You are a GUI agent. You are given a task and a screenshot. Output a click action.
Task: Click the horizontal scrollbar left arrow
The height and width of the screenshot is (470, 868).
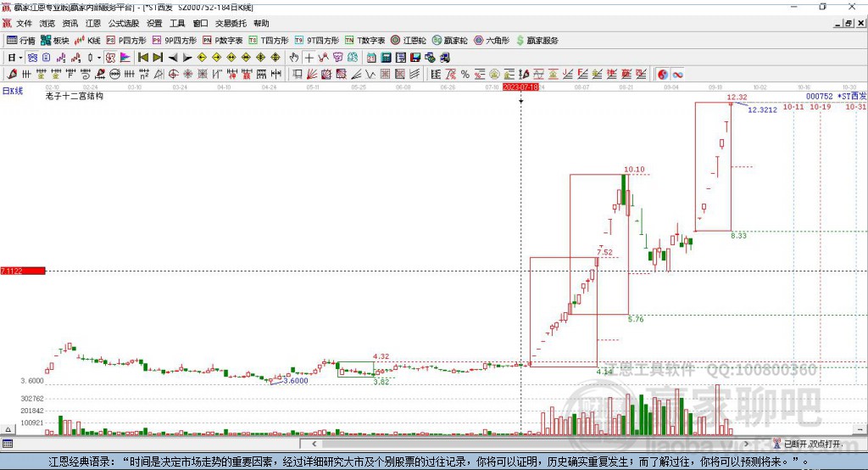[314, 444]
